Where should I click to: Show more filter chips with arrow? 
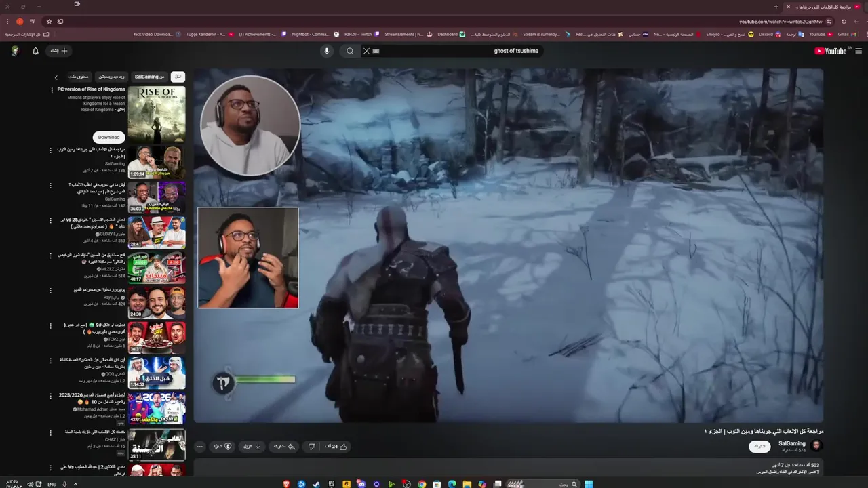click(x=56, y=77)
